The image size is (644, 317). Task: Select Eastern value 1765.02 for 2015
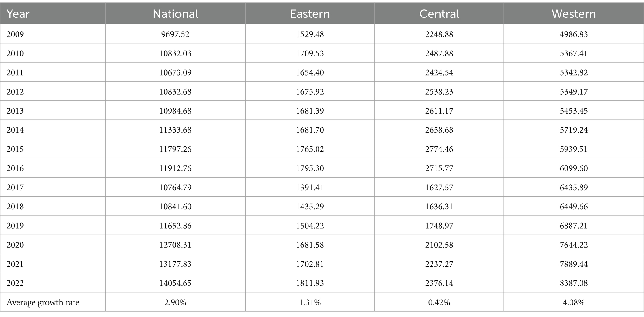tap(310, 149)
